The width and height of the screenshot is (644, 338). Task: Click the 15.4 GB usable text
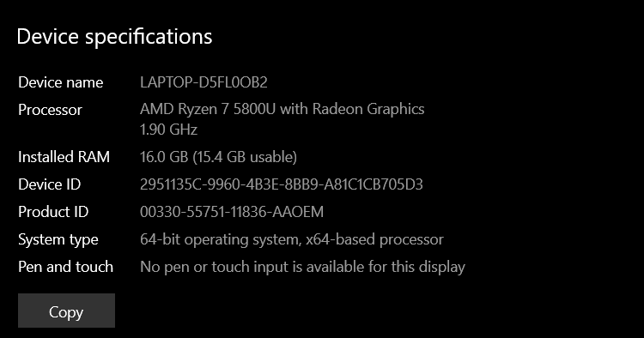(245, 157)
